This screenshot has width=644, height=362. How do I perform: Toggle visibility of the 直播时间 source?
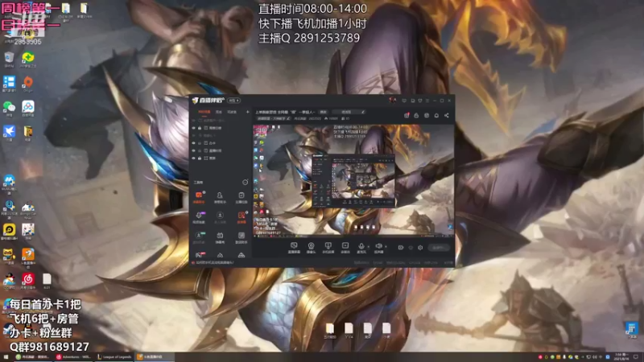click(194, 150)
